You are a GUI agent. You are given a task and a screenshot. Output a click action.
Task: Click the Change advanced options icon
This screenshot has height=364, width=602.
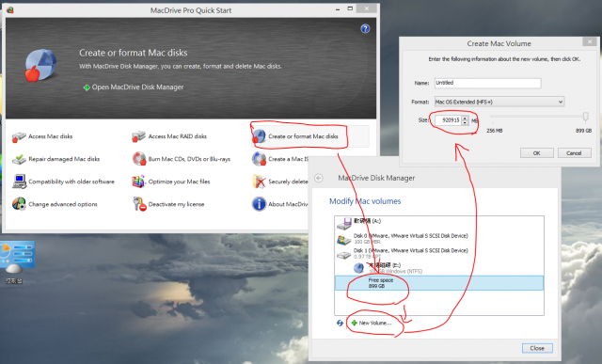point(19,204)
